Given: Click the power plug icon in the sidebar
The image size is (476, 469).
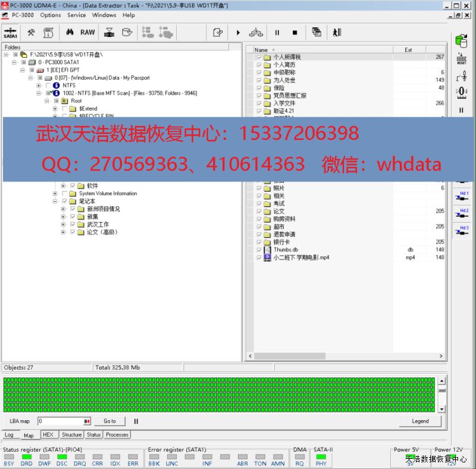Looking at the screenshot, I should pos(462,76).
